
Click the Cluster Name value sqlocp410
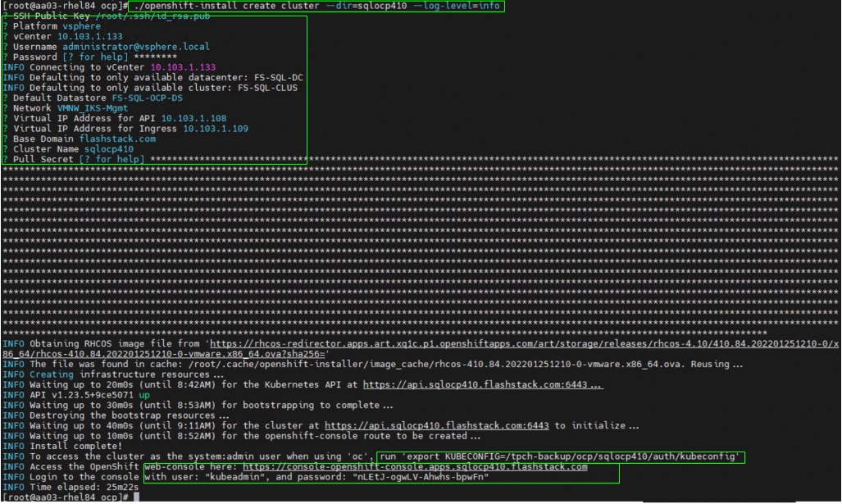pos(108,148)
